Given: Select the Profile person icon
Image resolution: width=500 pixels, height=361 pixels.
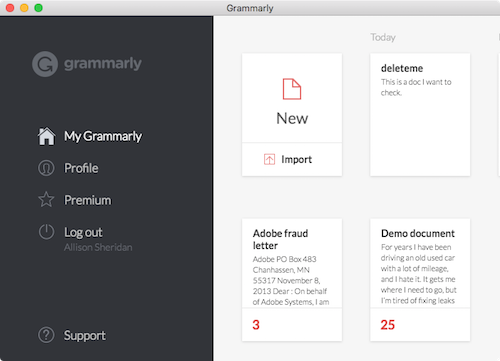Looking at the screenshot, I should pos(46,168).
